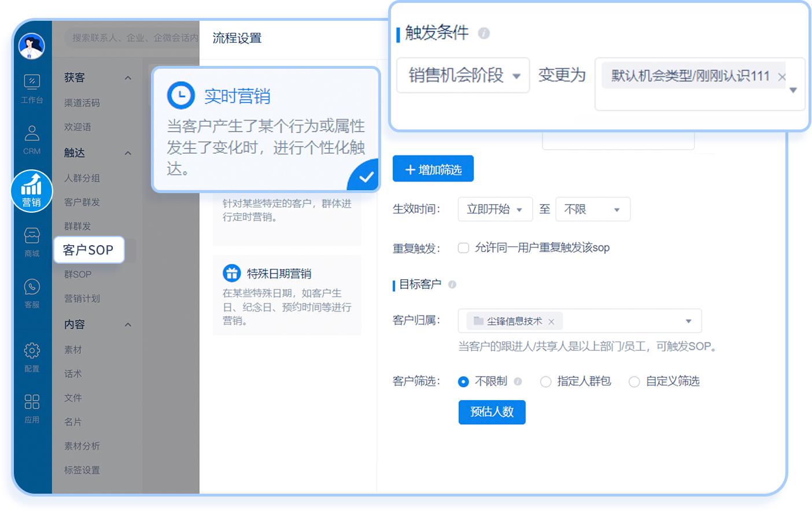Choose 指定人群包 as customer filter

point(545,382)
